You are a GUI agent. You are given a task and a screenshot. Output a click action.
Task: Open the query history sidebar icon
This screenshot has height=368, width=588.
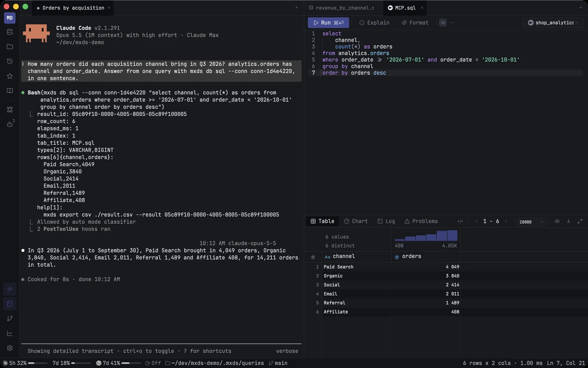tap(10, 61)
